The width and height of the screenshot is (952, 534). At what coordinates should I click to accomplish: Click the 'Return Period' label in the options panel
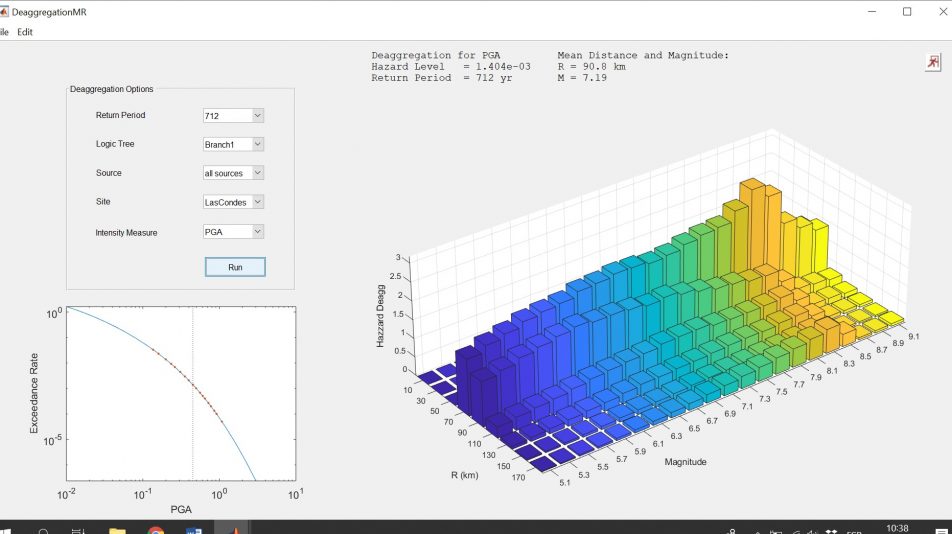click(120, 115)
